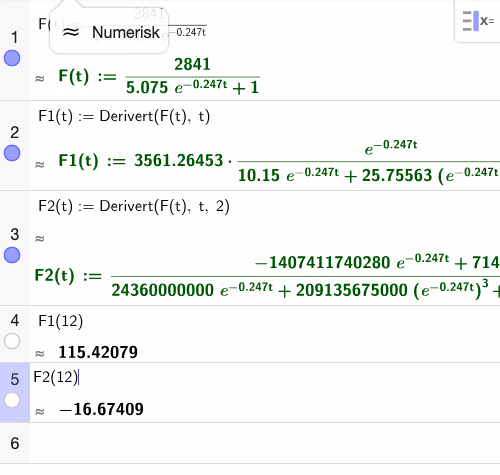Click the Numerisk tooltip approx icon

point(71,32)
